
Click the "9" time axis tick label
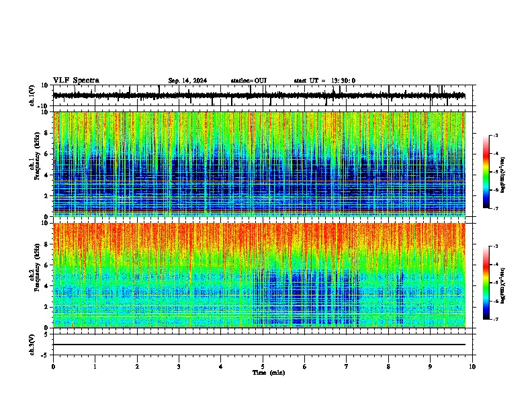[430, 367]
